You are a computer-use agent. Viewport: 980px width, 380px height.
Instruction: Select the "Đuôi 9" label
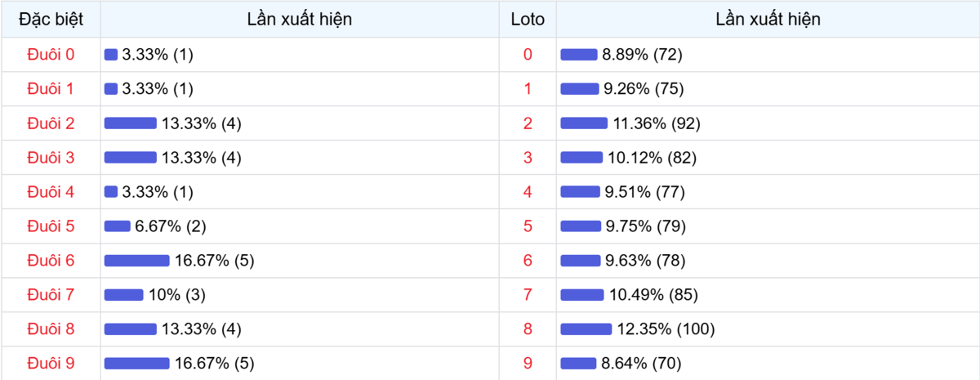(51, 364)
